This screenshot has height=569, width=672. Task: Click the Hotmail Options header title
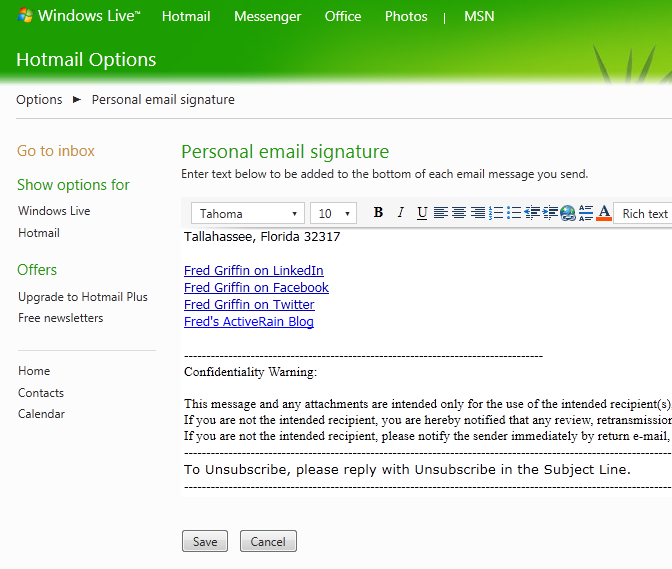[86, 60]
